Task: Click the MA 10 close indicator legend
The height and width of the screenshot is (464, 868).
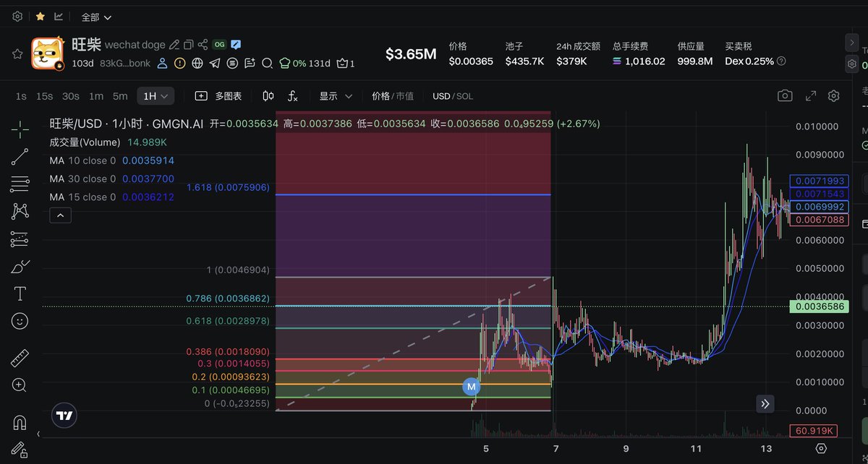Action: pyautogui.click(x=112, y=160)
